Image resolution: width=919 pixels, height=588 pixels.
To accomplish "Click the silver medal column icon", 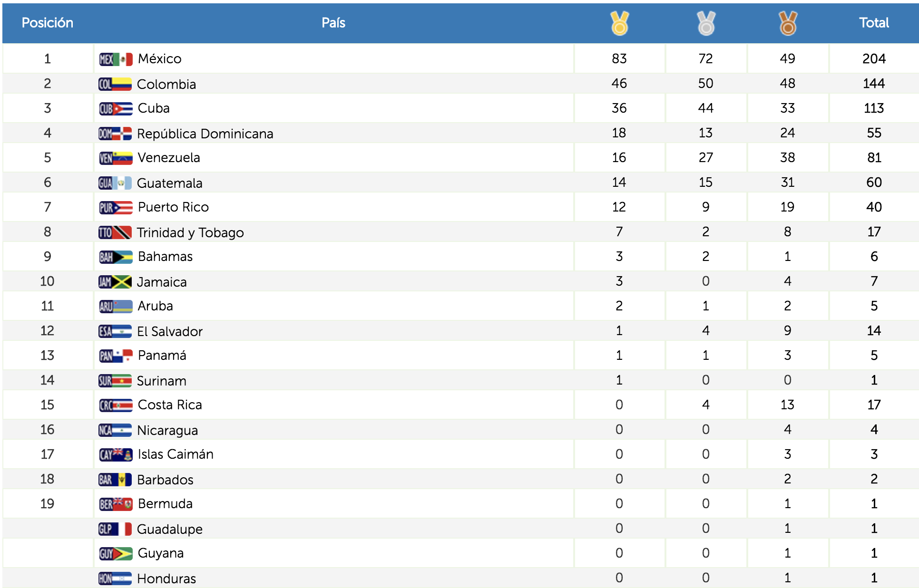I will coord(706,23).
